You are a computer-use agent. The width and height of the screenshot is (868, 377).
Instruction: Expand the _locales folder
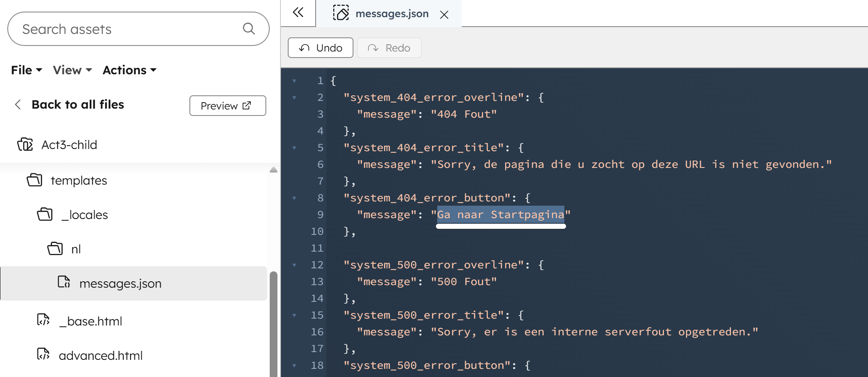point(85,215)
